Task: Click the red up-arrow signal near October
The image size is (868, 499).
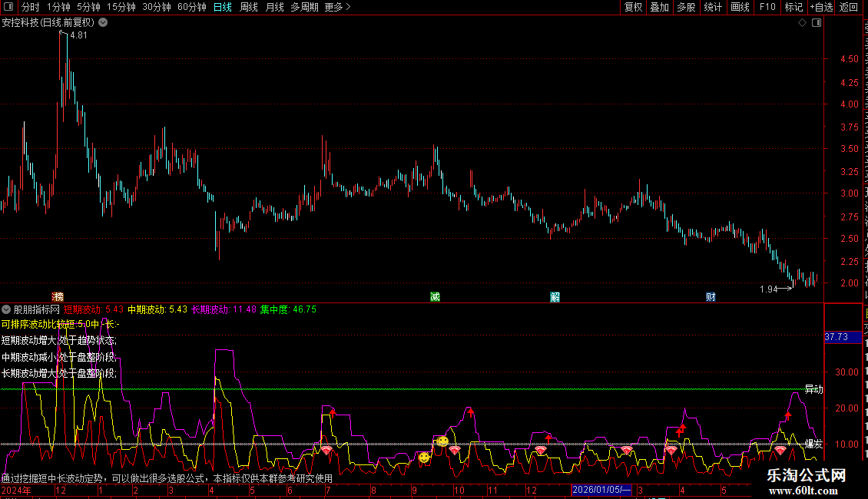Action: point(471,413)
